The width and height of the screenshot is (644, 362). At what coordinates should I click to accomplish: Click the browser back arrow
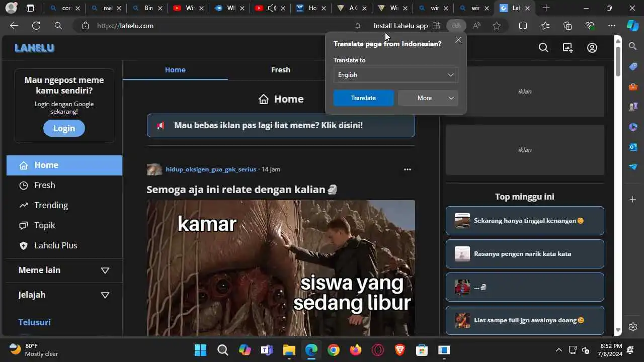coord(14,26)
